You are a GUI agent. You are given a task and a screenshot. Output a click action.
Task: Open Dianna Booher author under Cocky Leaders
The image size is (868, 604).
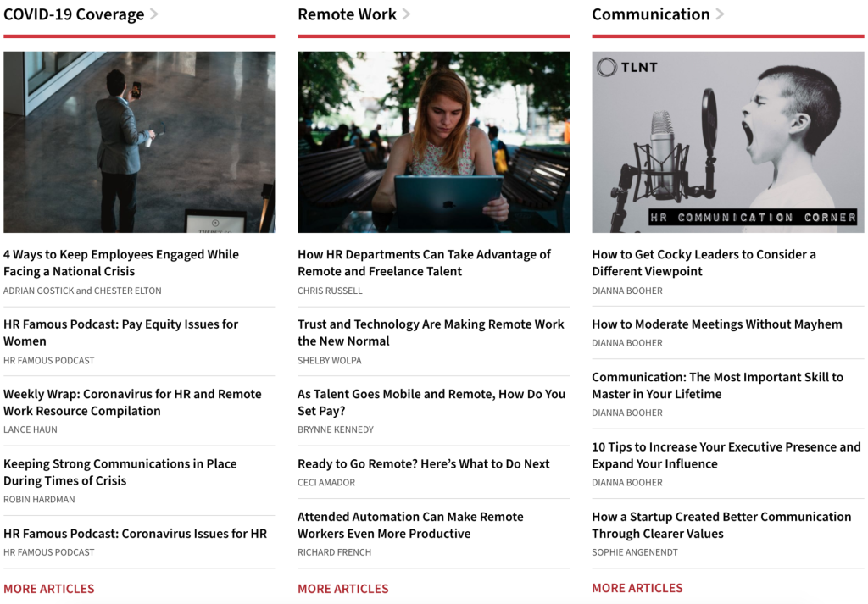pos(627,291)
